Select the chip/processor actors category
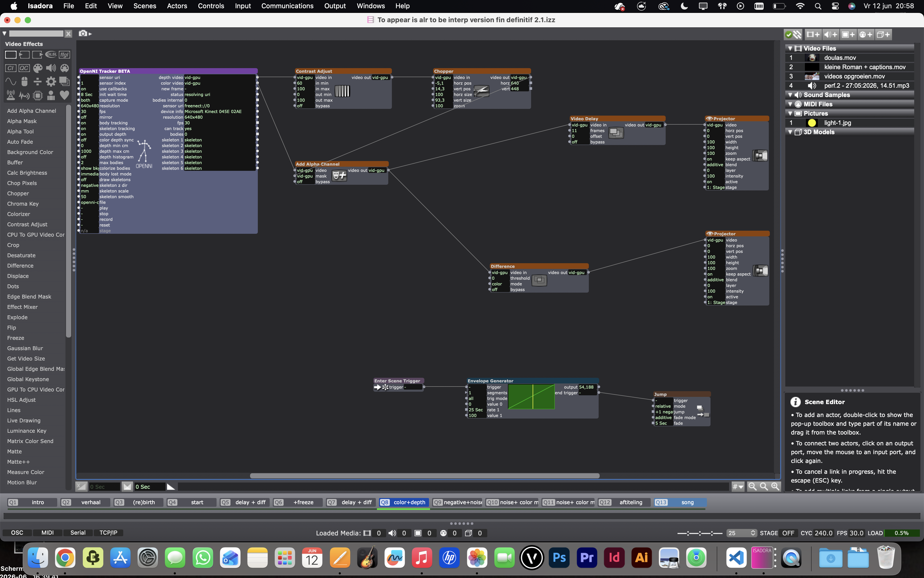This screenshot has width=924, height=578. pos(37,95)
